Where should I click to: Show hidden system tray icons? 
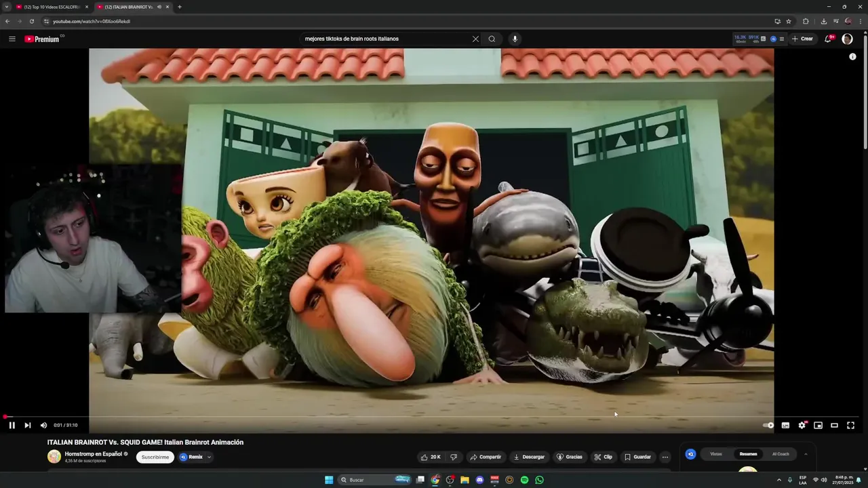click(778, 480)
